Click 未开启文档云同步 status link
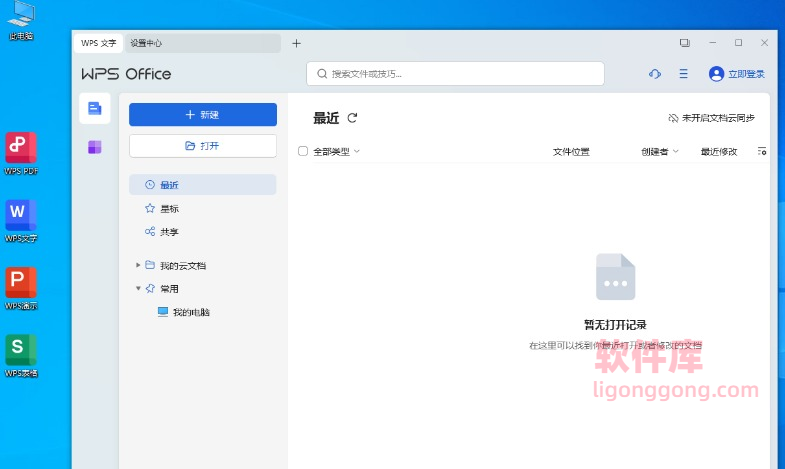785x469 pixels. [x=711, y=118]
